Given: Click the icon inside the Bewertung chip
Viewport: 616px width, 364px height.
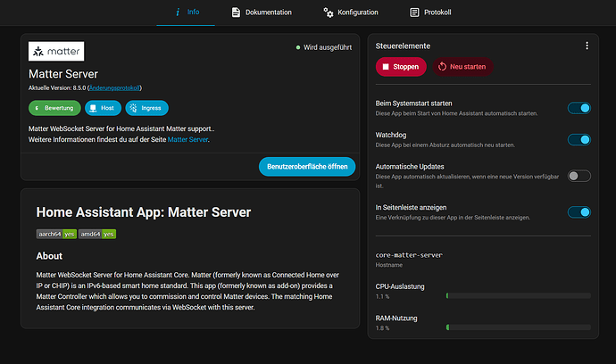Looking at the screenshot, I should [37, 108].
